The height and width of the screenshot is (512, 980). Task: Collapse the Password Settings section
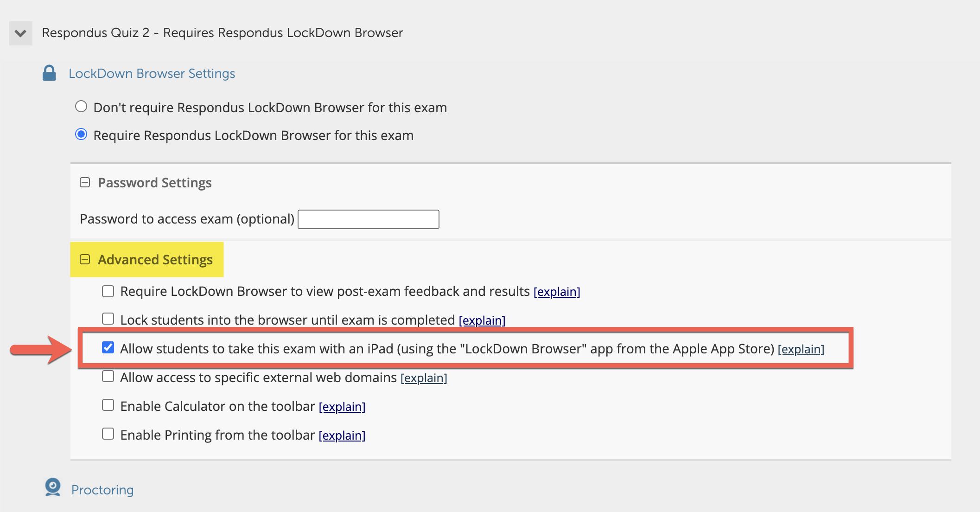85,183
